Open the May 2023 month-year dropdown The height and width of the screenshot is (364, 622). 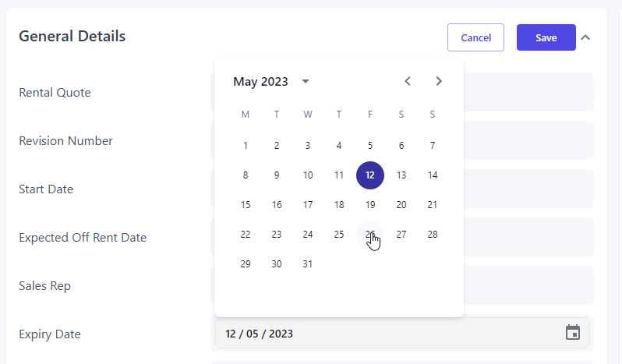(x=305, y=81)
